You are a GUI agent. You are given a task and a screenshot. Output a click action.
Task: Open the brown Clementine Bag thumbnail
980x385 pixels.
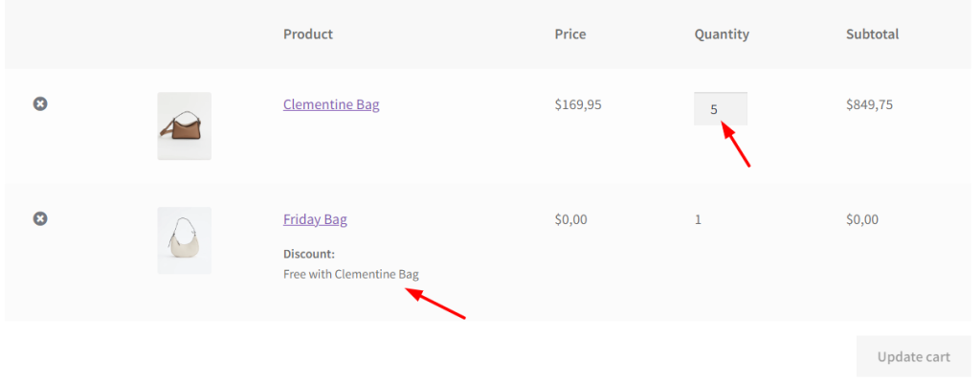tap(185, 126)
